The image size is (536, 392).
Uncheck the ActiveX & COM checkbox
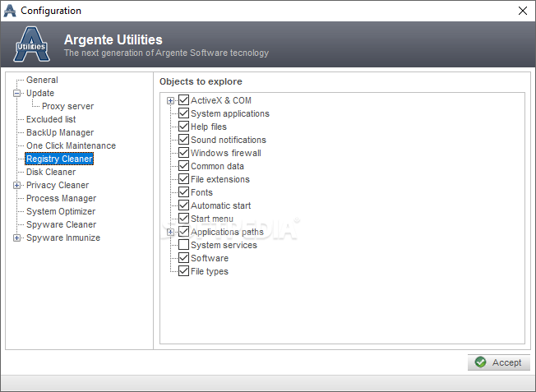tap(183, 100)
